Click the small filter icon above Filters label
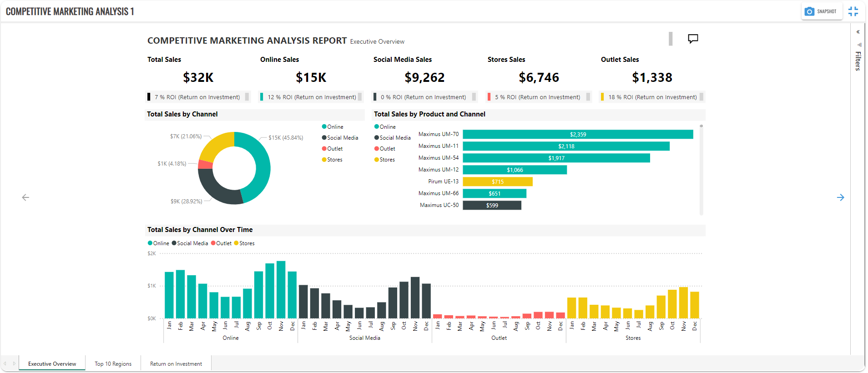This screenshot has width=868, height=373. click(x=859, y=45)
